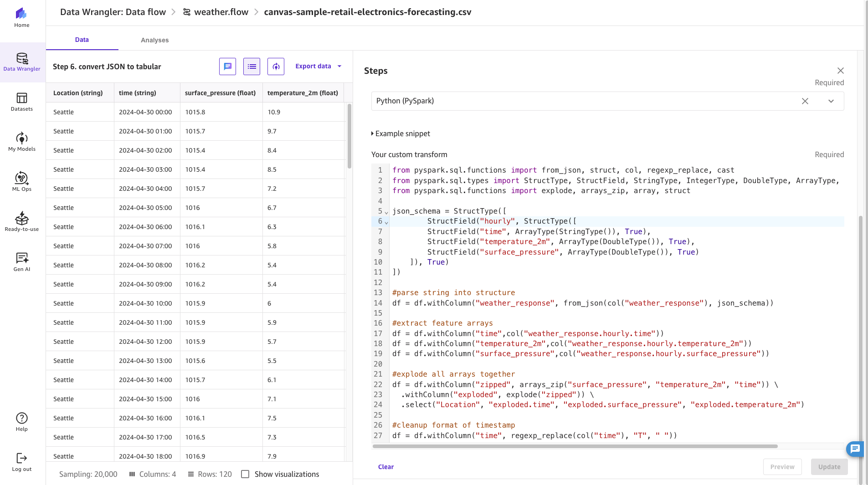868x485 pixels.
Task: Click the Update button
Action: pos(829,467)
